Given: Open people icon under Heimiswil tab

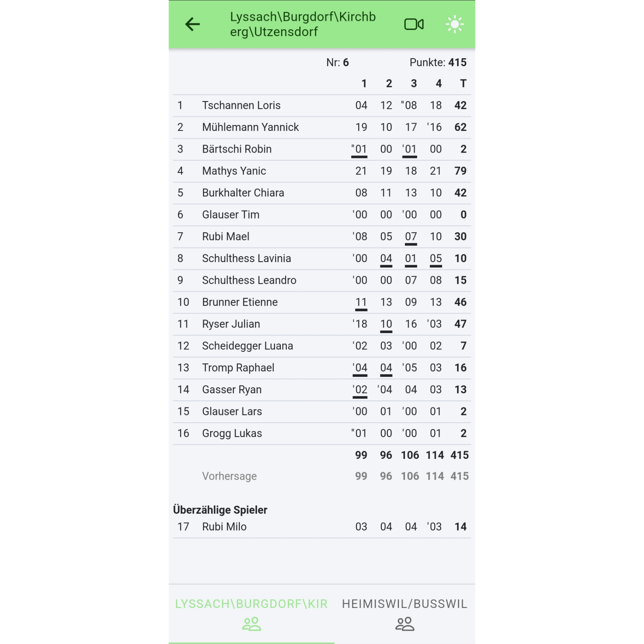Looking at the screenshot, I should 405,624.
